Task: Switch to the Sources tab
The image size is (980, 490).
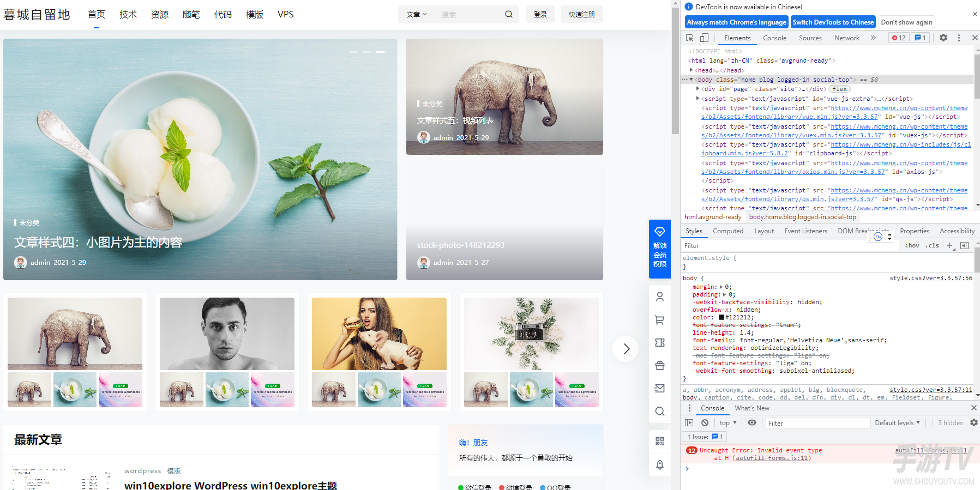Action: [810, 38]
